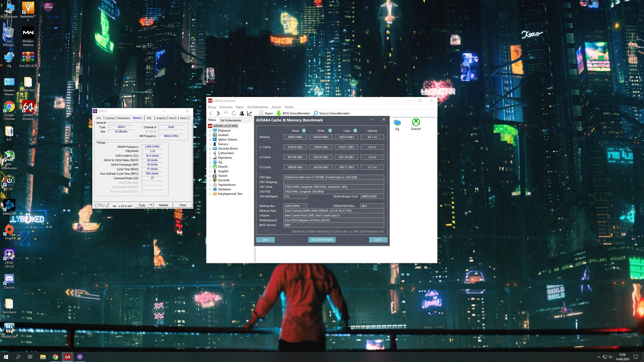The height and width of the screenshot is (362, 644).
Task: Click BIOS Güncellemeleri in toolbar
Action: pyautogui.click(x=293, y=113)
